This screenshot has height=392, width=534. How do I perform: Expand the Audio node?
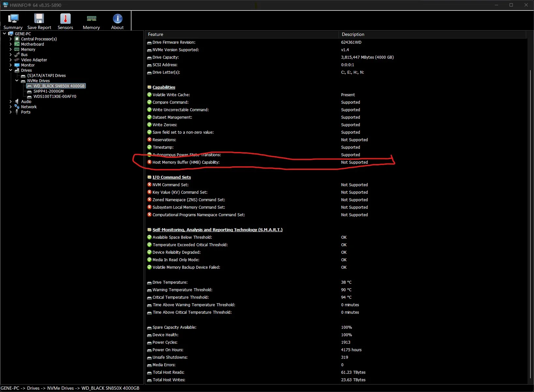11,101
